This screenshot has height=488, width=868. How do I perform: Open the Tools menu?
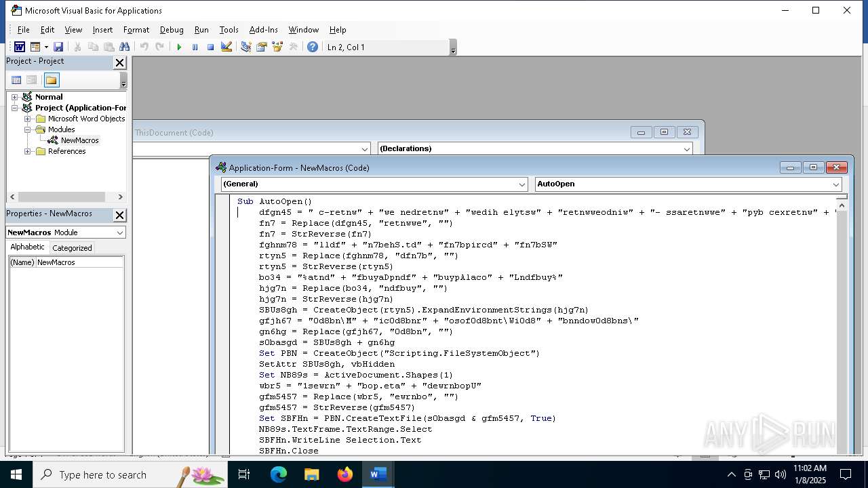[229, 30]
